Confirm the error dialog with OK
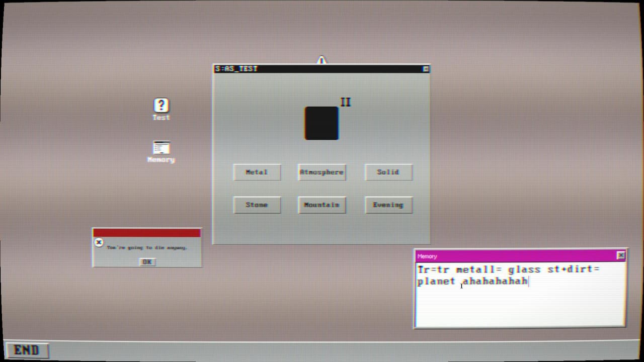Viewport: 644px width, 362px height. coord(147,262)
